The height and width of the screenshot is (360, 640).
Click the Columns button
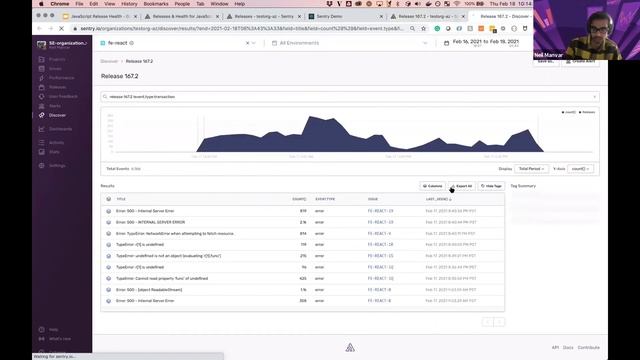tap(432, 186)
